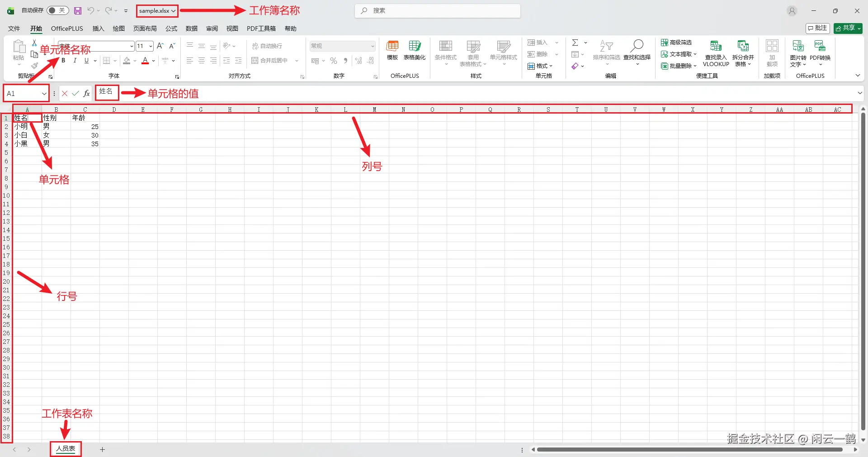This screenshot has height=457, width=868.
Task: Open 图片转文字 image to text tool
Action: pos(798,53)
